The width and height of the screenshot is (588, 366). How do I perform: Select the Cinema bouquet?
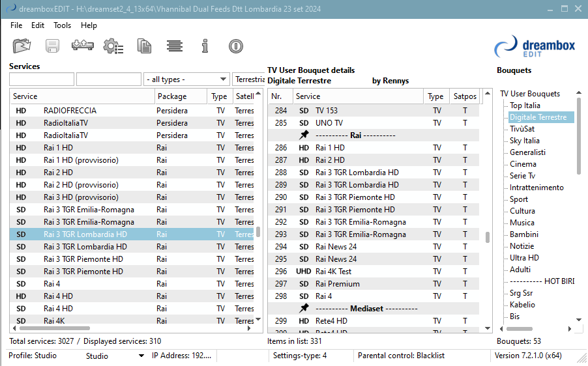point(523,163)
